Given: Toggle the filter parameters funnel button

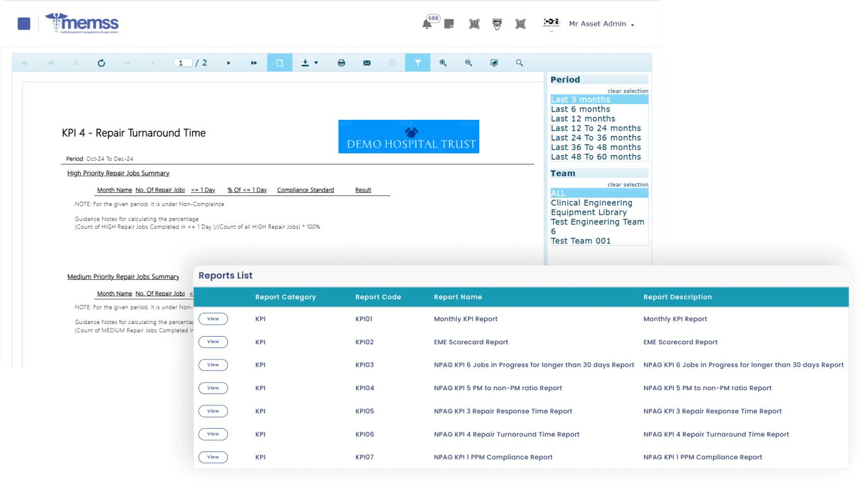Looking at the screenshot, I should pos(418,62).
